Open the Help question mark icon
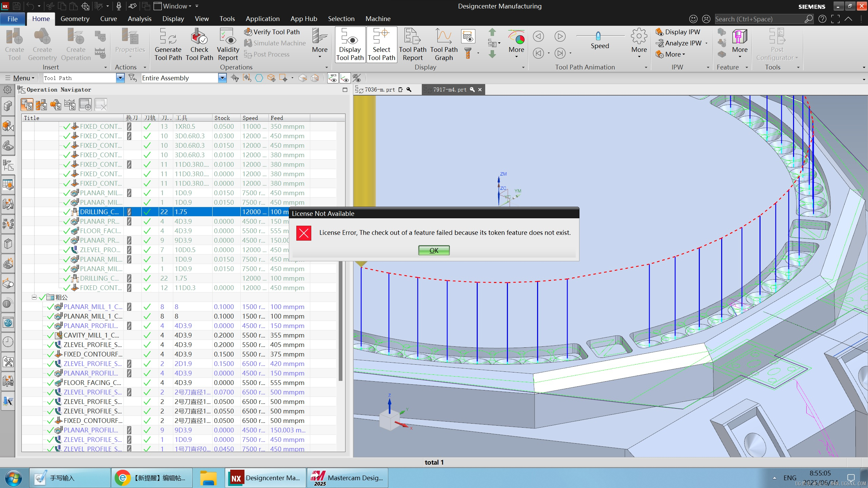This screenshot has height=488, width=868. pyautogui.click(x=822, y=19)
